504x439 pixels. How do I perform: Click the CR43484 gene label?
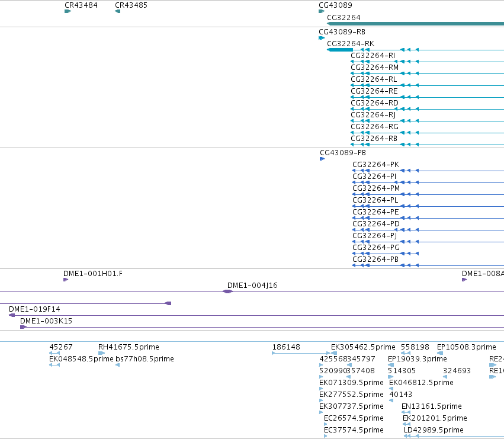(81, 5)
